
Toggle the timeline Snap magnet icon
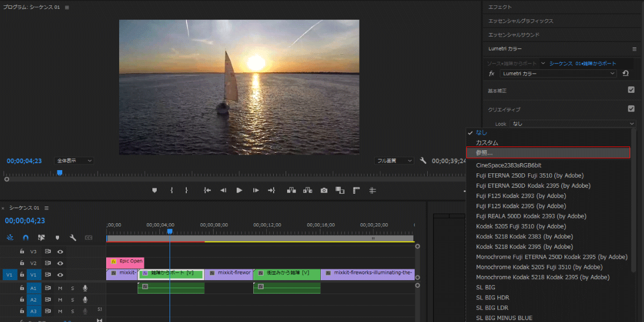(x=26, y=237)
